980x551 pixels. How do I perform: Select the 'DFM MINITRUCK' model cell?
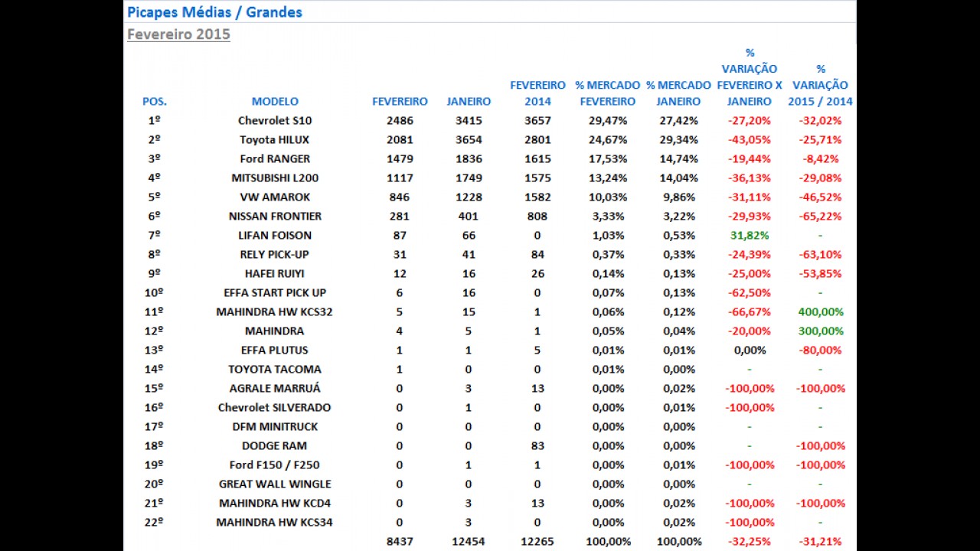275,426
